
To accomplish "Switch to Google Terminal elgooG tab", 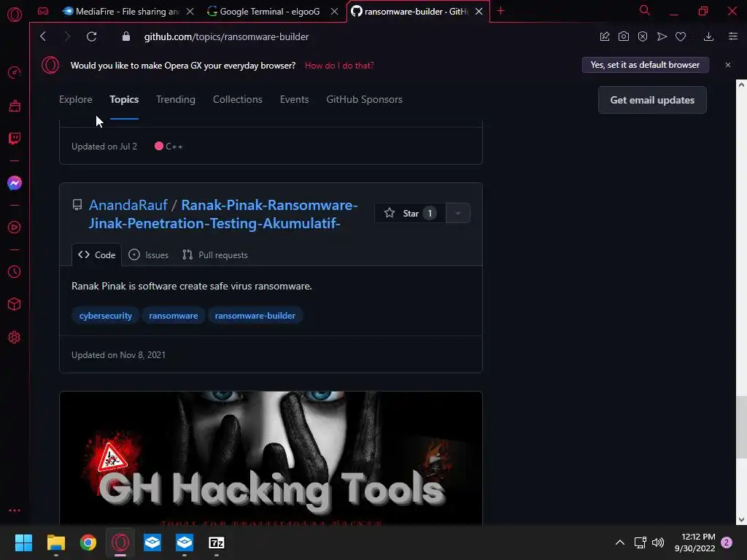I will pos(263,12).
